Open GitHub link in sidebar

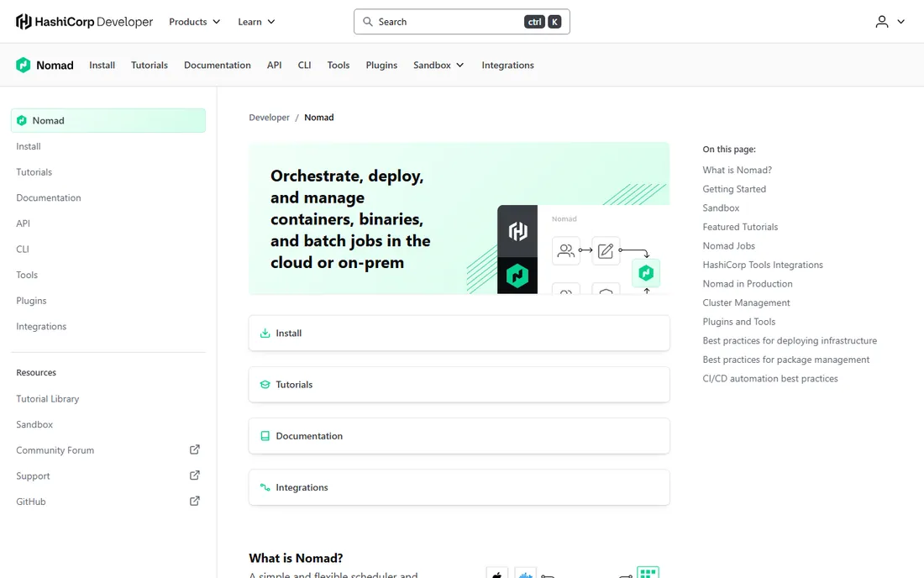pyautogui.click(x=30, y=502)
